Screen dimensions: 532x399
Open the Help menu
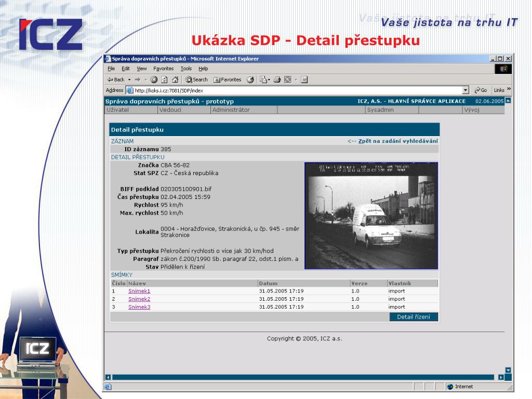pos(203,69)
